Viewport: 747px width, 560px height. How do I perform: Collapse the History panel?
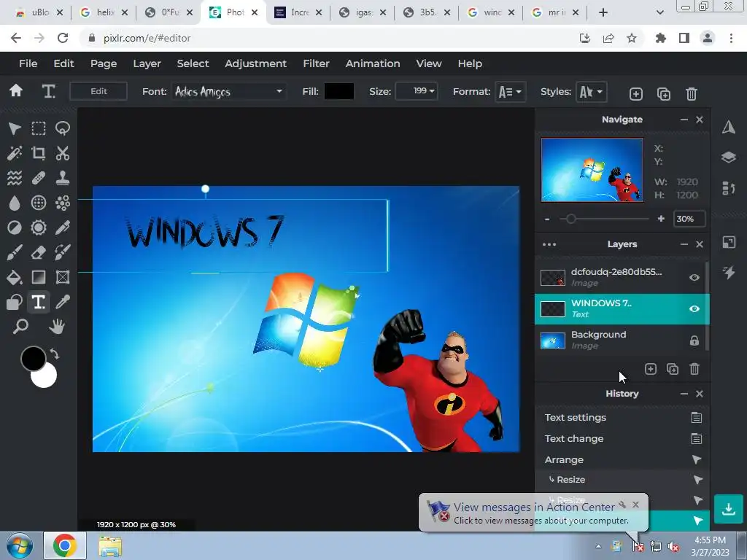[x=684, y=394]
